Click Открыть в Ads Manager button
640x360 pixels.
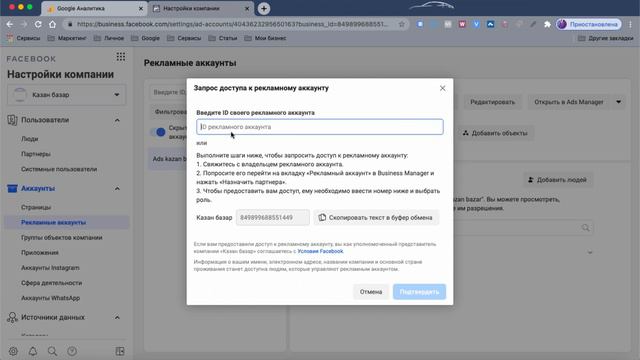569,102
